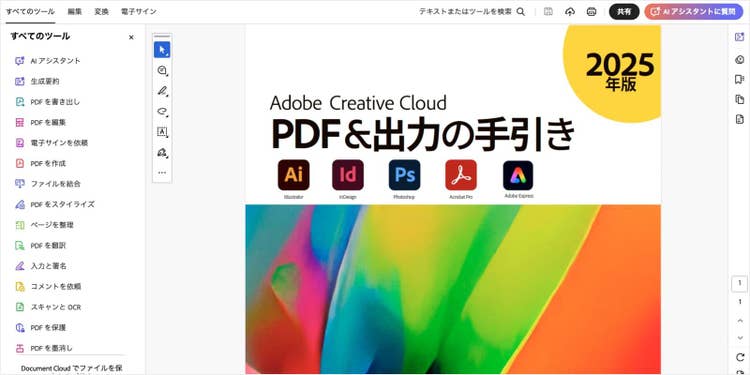Open the comments bubble panel on right rail
Screen dimensions: 750x375
click(739, 59)
